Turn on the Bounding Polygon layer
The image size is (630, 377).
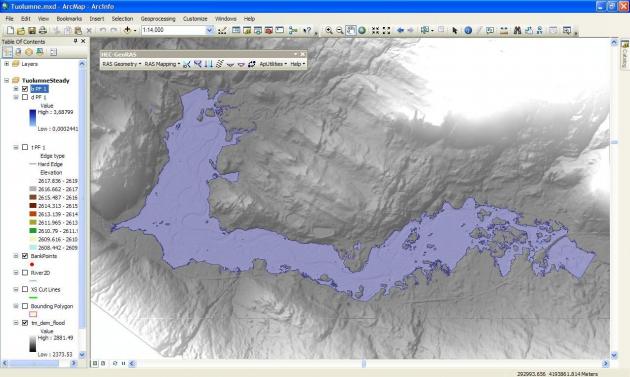tap(25, 306)
